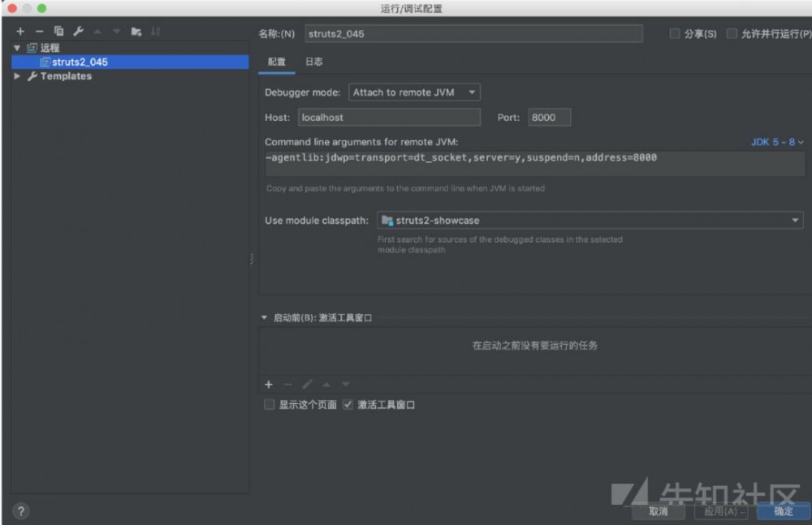Open the JDK 5 - 8 dropdown
The width and height of the screenshot is (812, 525).
point(777,141)
